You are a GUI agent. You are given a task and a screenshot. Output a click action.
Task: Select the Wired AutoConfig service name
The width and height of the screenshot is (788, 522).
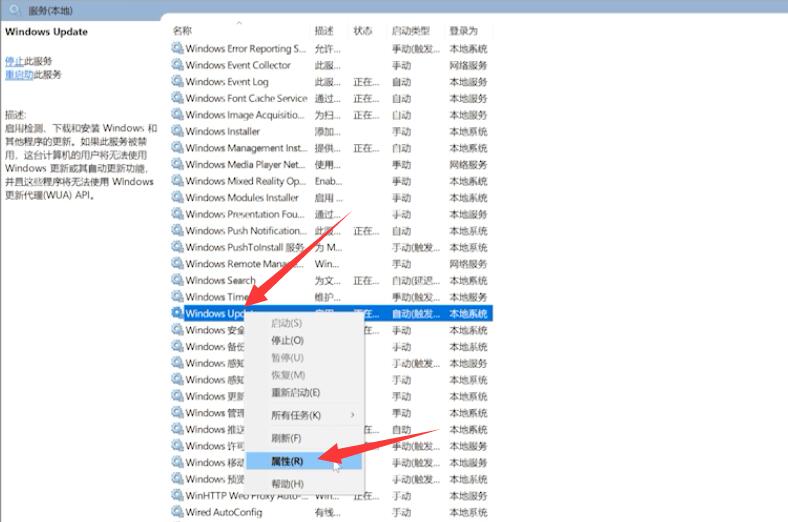pos(224,512)
